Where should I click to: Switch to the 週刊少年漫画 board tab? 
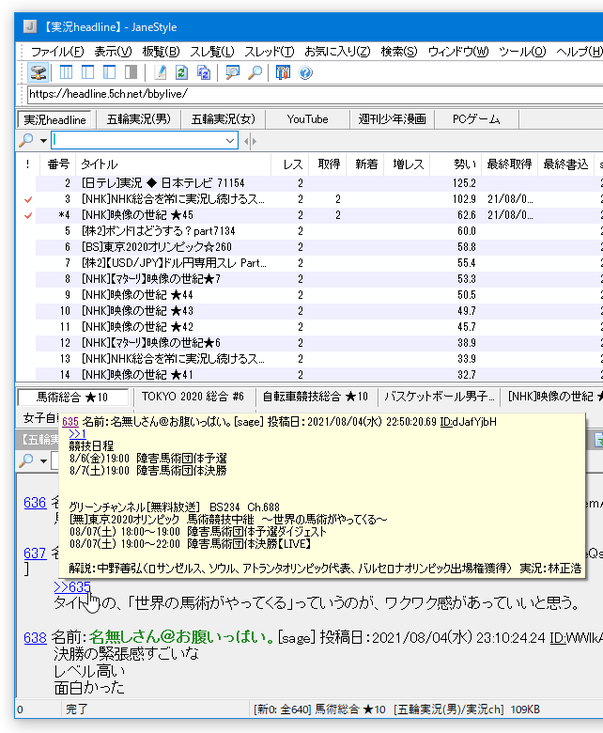[x=392, y=119]
